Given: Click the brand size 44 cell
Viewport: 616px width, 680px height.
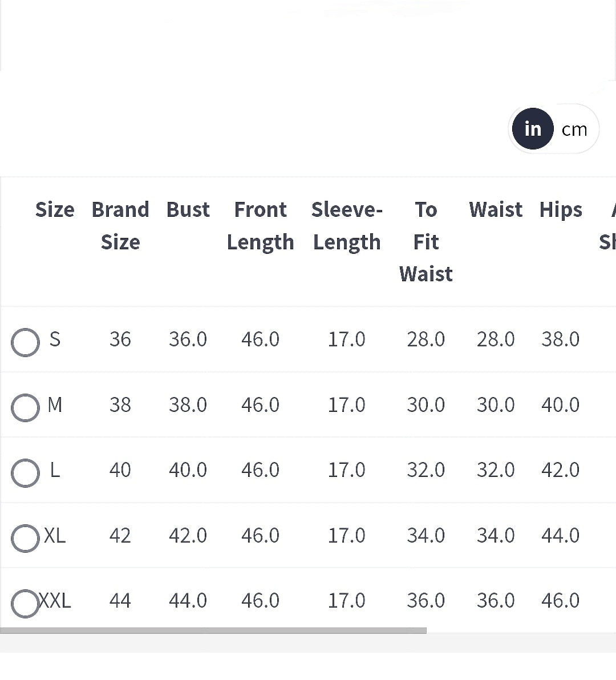Looking at the screenshot, I should (120, 601).
